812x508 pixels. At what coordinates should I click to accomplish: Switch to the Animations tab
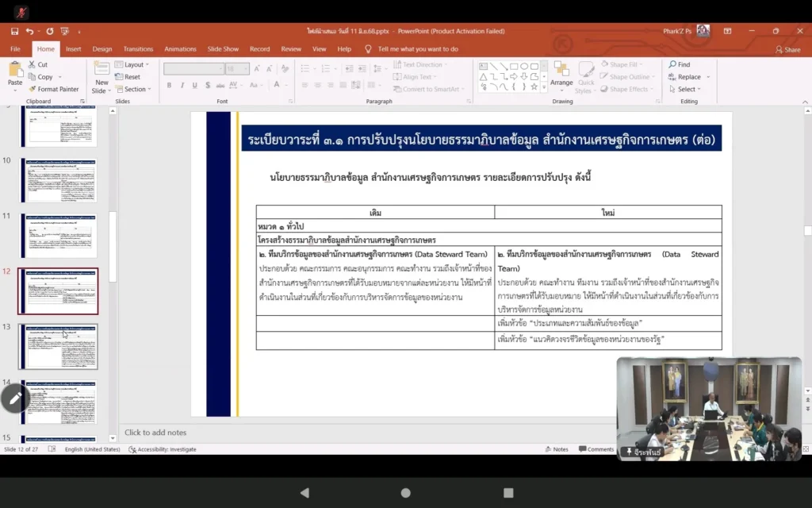(180, 48)
